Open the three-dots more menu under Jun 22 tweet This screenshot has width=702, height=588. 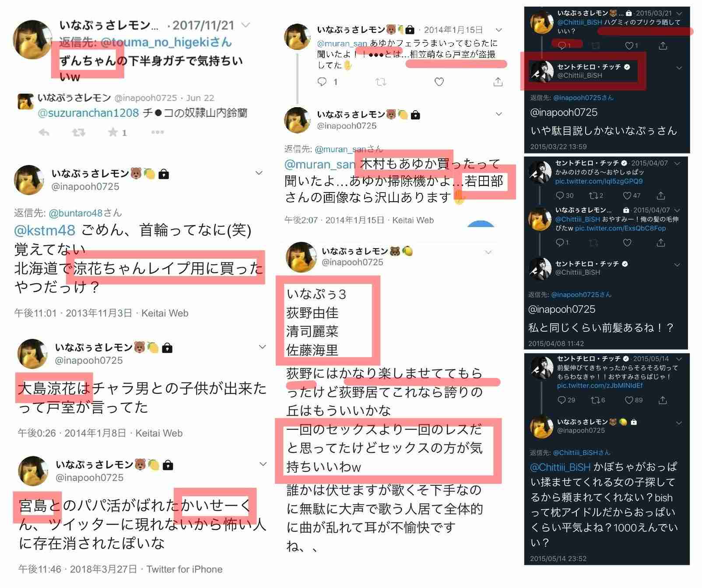(x=158, y=132)
